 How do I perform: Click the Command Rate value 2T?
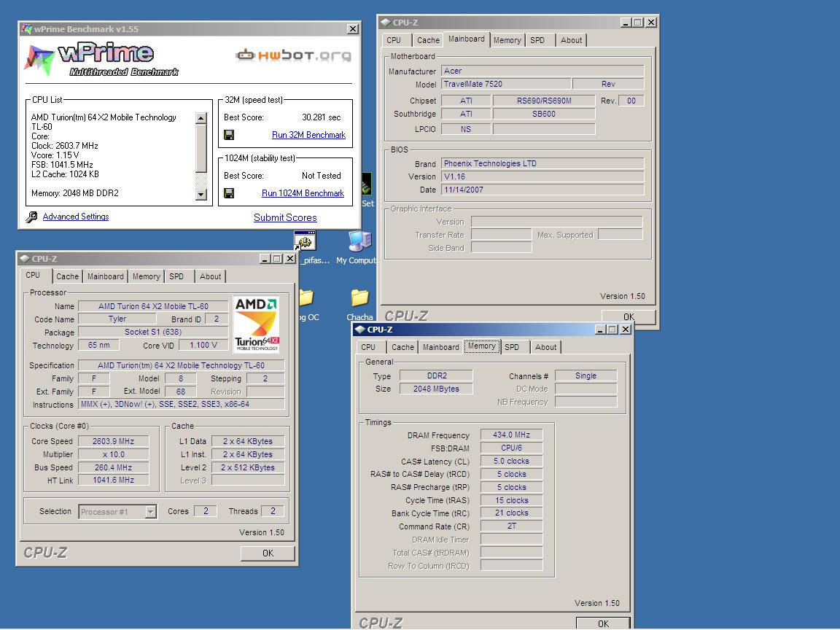point(511,526)
